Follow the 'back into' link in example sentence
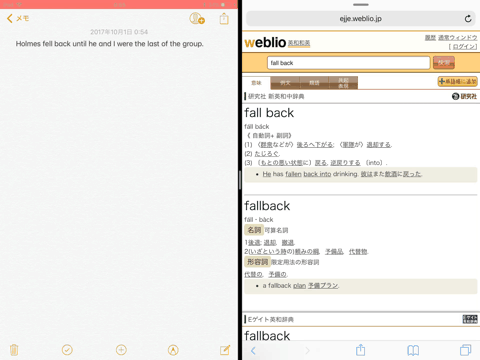This screenshot has height=360, width=480. tap(317, 174)
